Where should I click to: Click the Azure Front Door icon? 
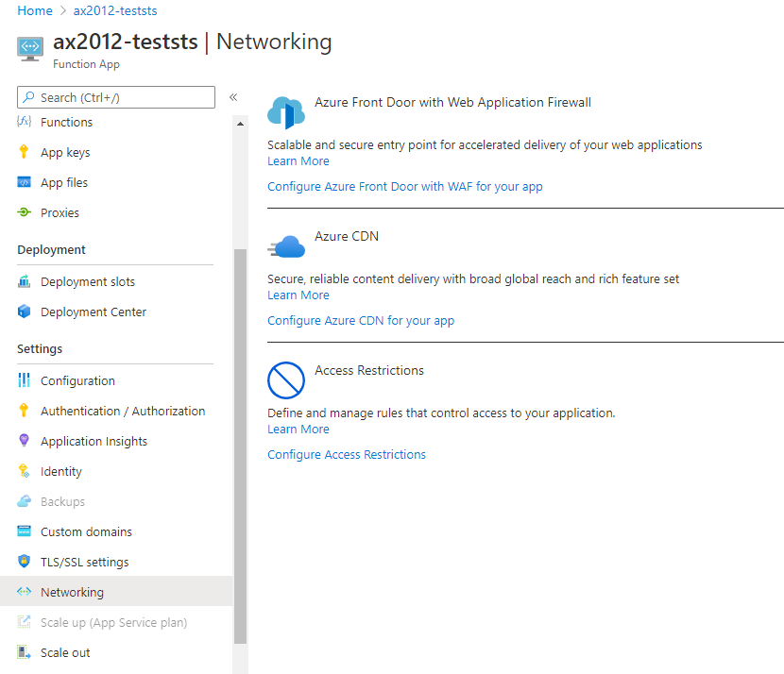tap(285, 110)
